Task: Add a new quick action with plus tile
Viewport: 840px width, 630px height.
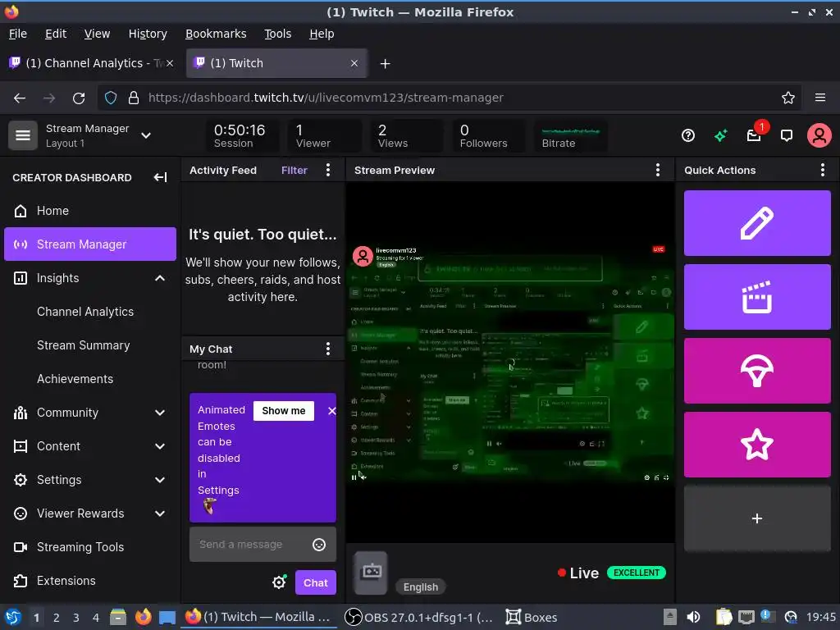Action: pyautogui.click(x=757, y=518)
